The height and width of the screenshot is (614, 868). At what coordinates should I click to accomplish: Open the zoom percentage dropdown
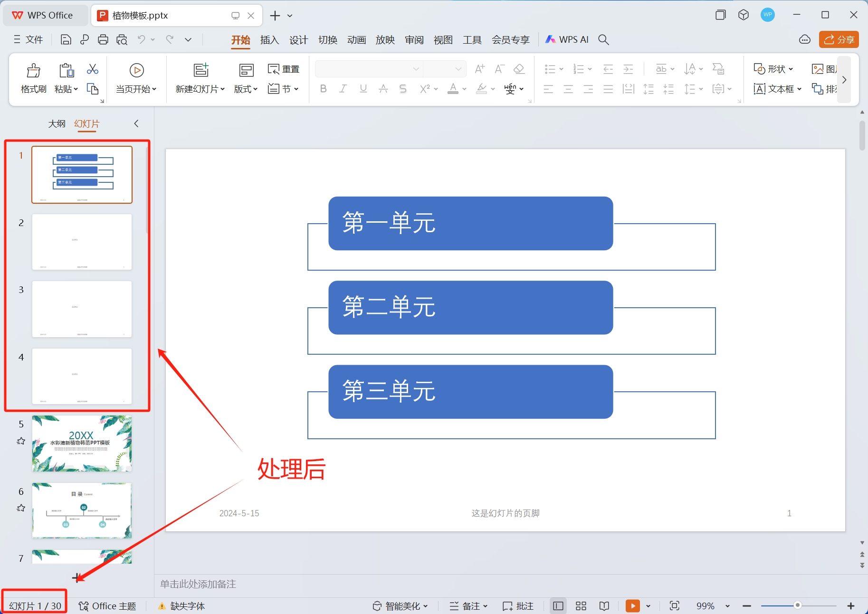pos(727,606)
